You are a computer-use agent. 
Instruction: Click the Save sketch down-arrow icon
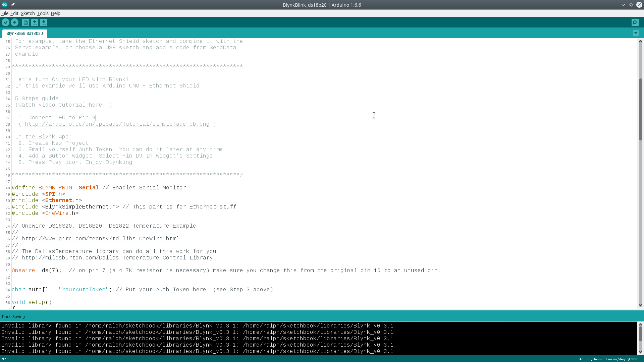[44, 22]
